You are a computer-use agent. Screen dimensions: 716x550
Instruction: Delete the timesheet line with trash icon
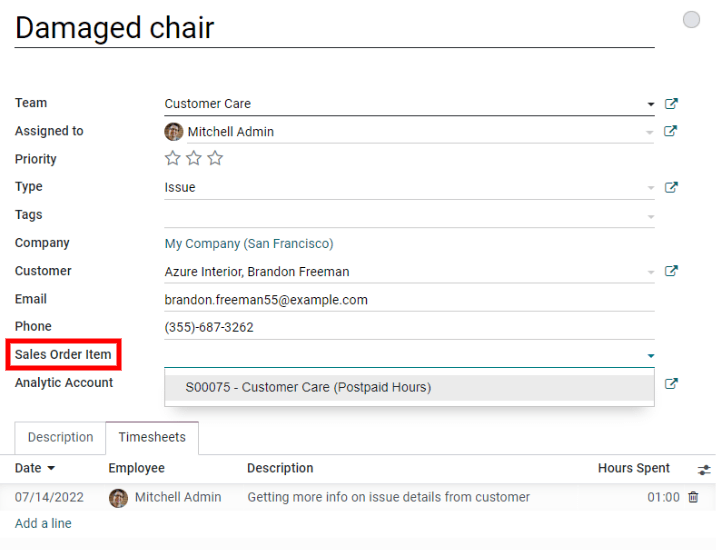[693, 497]
